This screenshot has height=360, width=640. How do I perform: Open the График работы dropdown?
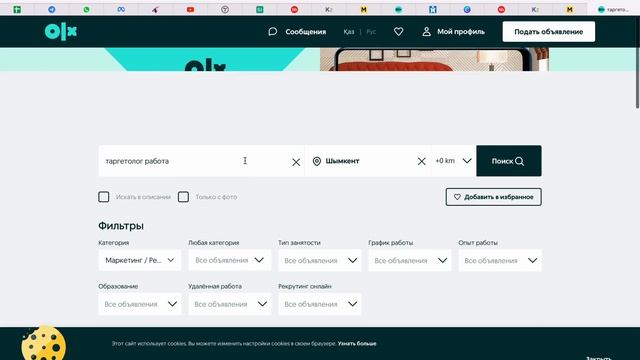click(x=410, y=260)
